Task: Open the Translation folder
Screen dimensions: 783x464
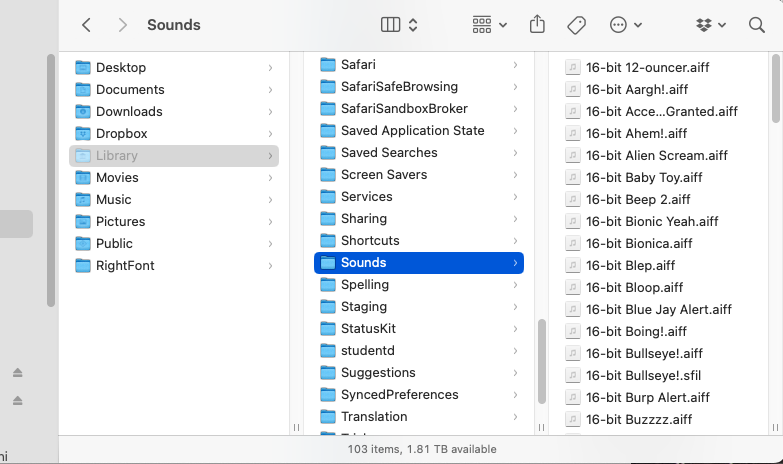Action: coord(419,417)
